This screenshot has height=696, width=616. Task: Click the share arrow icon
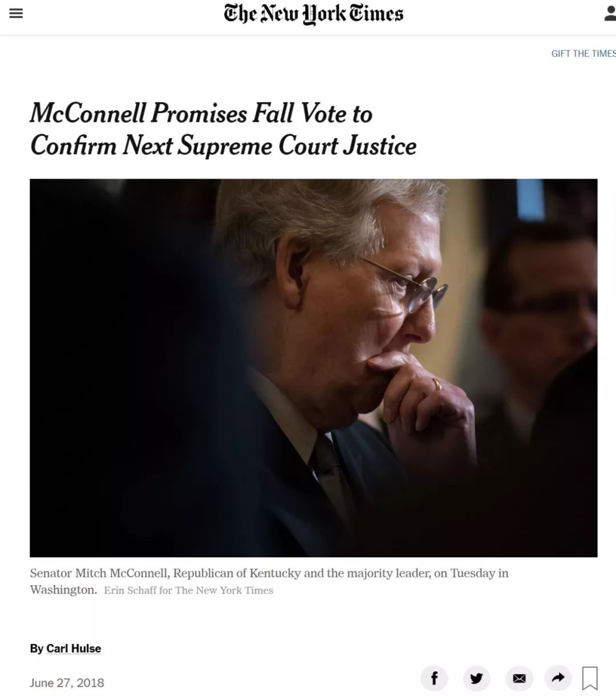[558, 678]
